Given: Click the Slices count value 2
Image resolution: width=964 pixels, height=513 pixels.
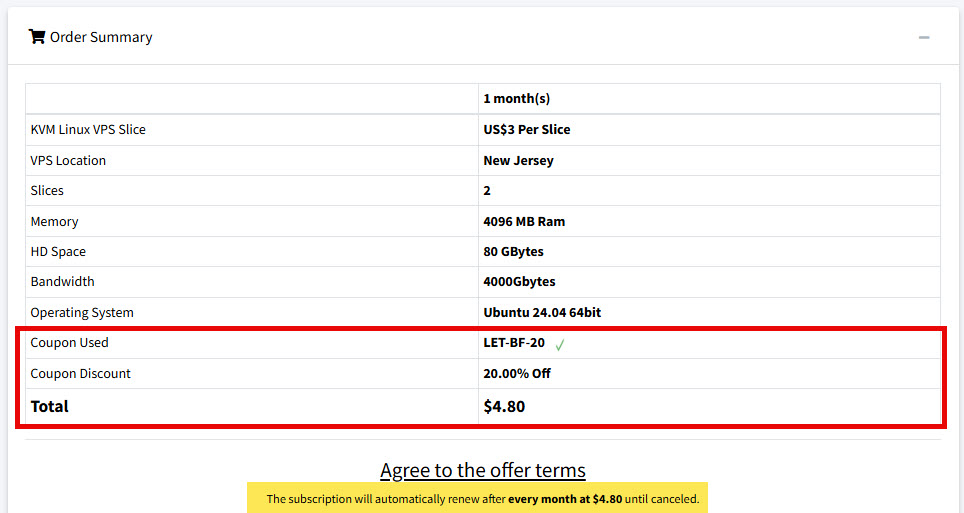Looking at the screenshot, I should pos(487,190).
